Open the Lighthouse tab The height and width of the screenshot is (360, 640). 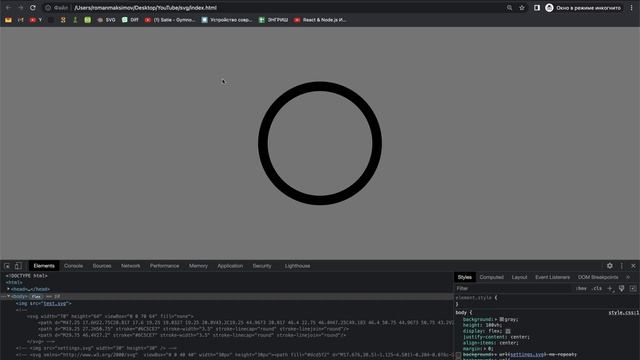point(298,266)
